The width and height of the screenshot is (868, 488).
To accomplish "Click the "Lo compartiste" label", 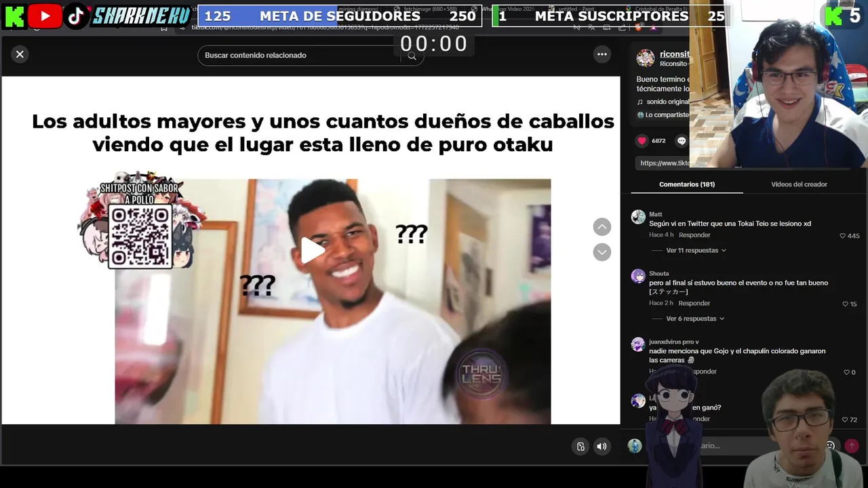I will 667,115.
